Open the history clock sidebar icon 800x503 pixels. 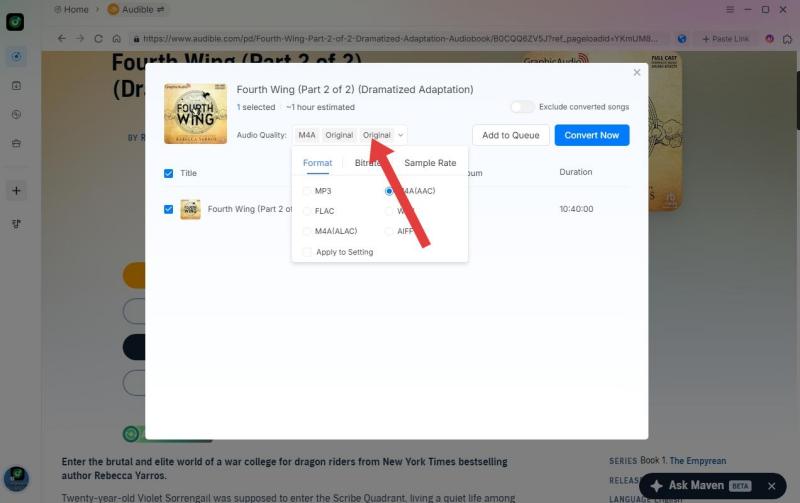coord(16,114)
